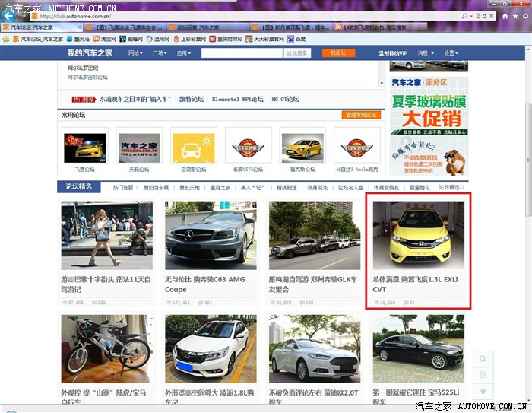Open the 马自达3 Axela昂克 forum icon
This screenshot has height=413, width=532.
click(356, 145)
